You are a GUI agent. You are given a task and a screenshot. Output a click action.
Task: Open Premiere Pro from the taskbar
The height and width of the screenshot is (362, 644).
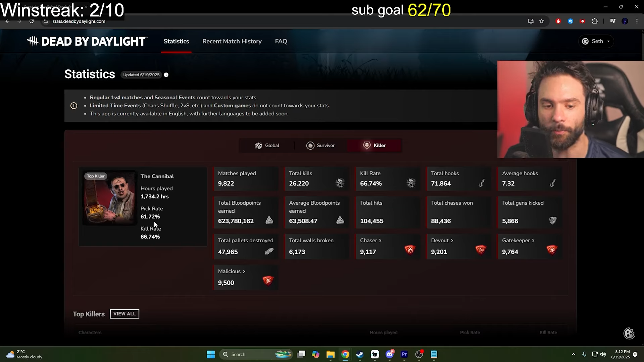point(404,354)
